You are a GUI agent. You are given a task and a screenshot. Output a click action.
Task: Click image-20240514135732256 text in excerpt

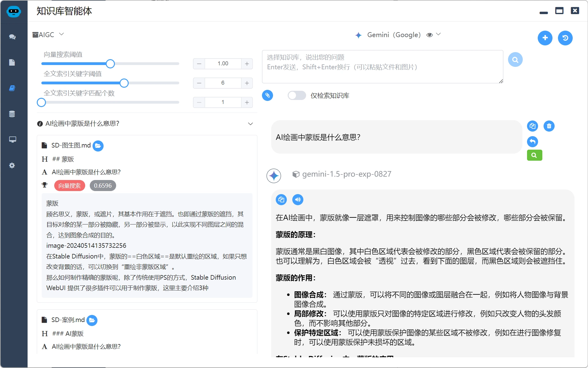(86, 246)
